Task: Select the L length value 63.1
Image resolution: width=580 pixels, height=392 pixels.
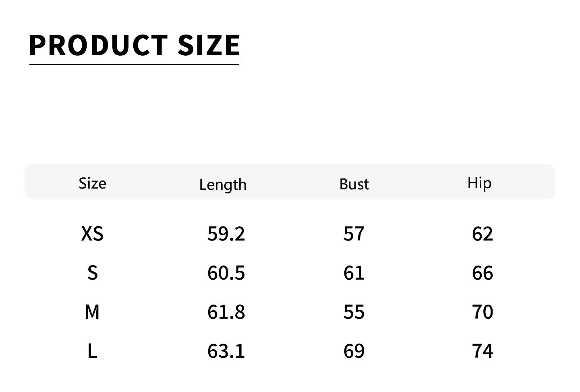Action: pos(226,351)
